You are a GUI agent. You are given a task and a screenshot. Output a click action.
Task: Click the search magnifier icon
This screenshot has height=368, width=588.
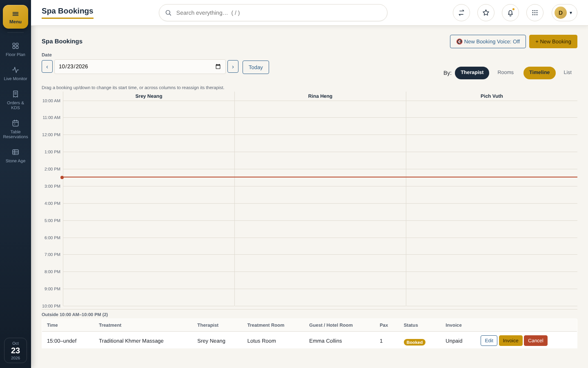(x=168, y=13)
